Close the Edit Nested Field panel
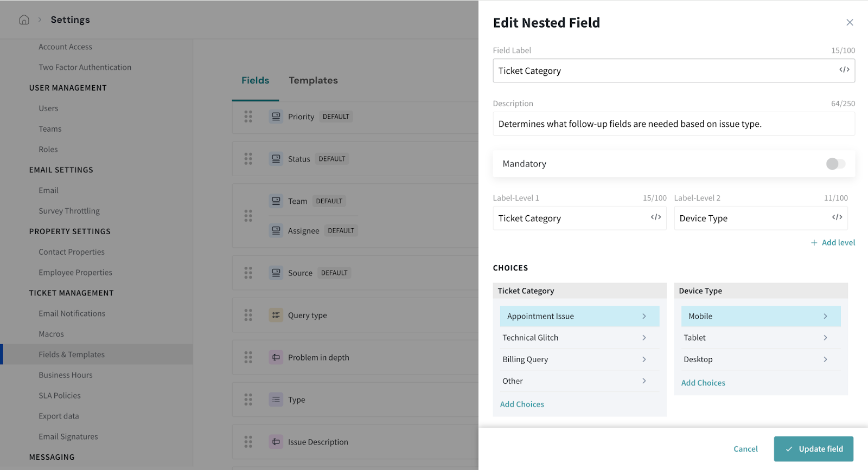 [x=850, y=22]
